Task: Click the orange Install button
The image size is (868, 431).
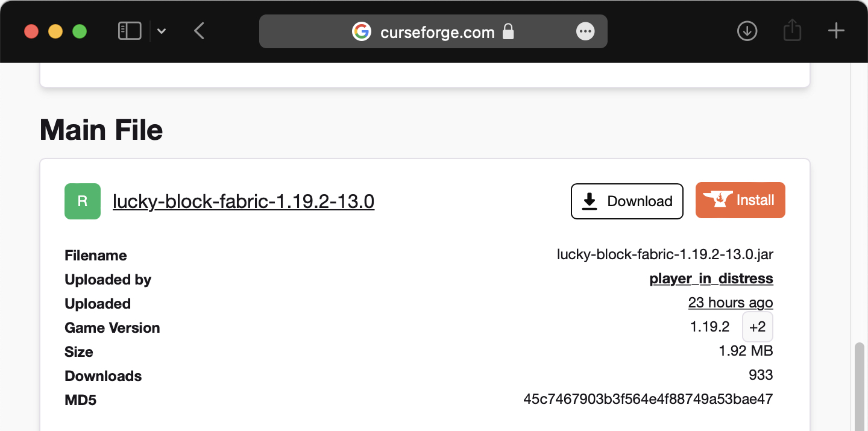Action: point(740,200)
